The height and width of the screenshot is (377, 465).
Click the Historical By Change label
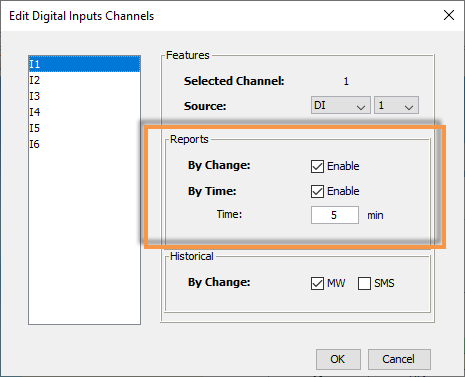click(219, 282)
